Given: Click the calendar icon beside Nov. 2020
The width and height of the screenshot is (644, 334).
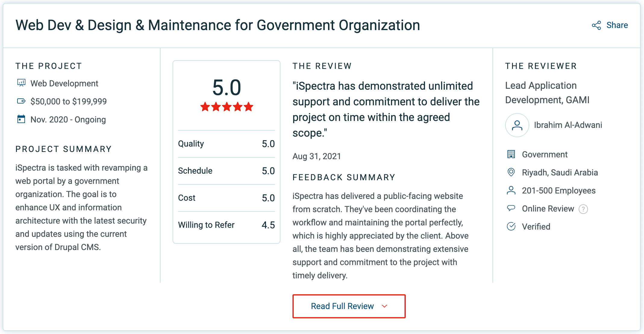Looking at the screenshot, I should click(x=21, y=119).
